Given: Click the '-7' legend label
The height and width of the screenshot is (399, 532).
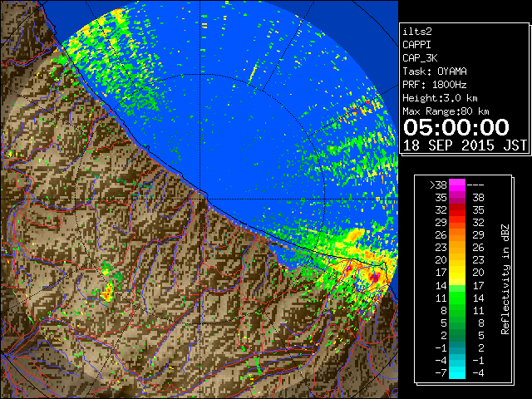Looking at the screenshot, I should point(441,373).
